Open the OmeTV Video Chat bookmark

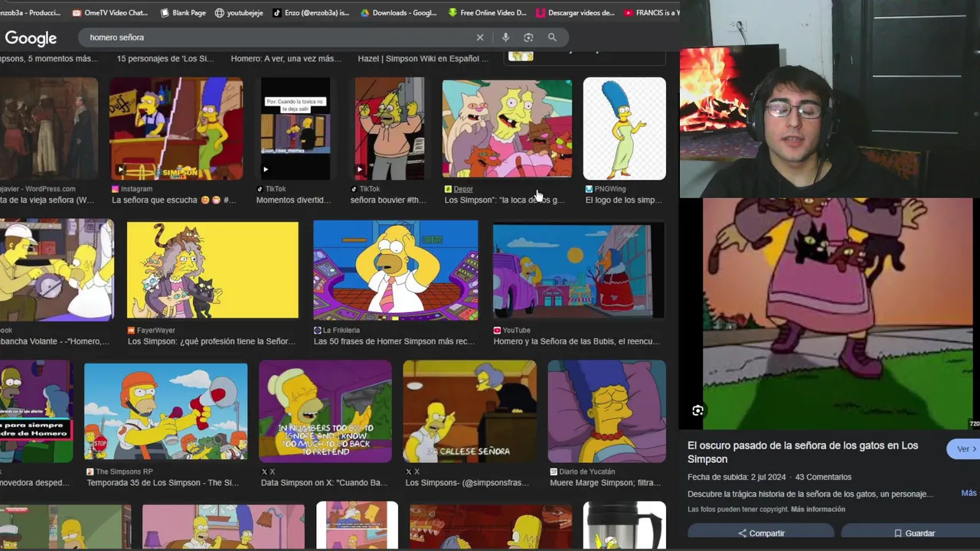[109, 13]
